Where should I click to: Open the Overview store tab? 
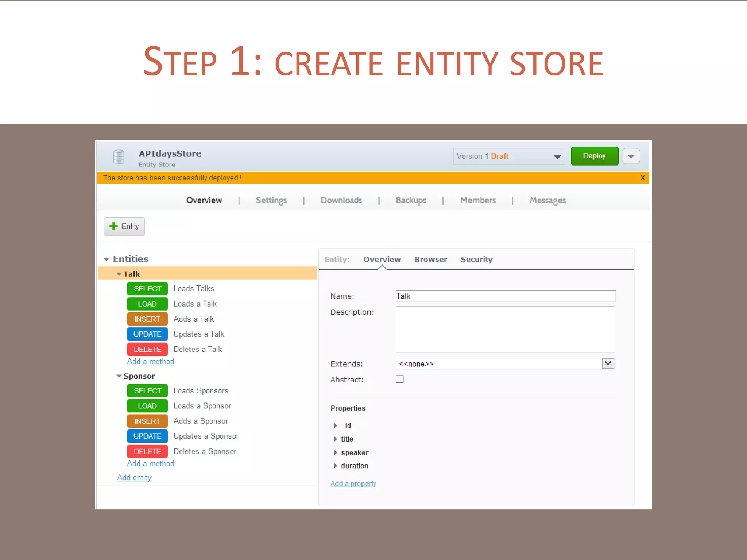click(x=204, y=200)
